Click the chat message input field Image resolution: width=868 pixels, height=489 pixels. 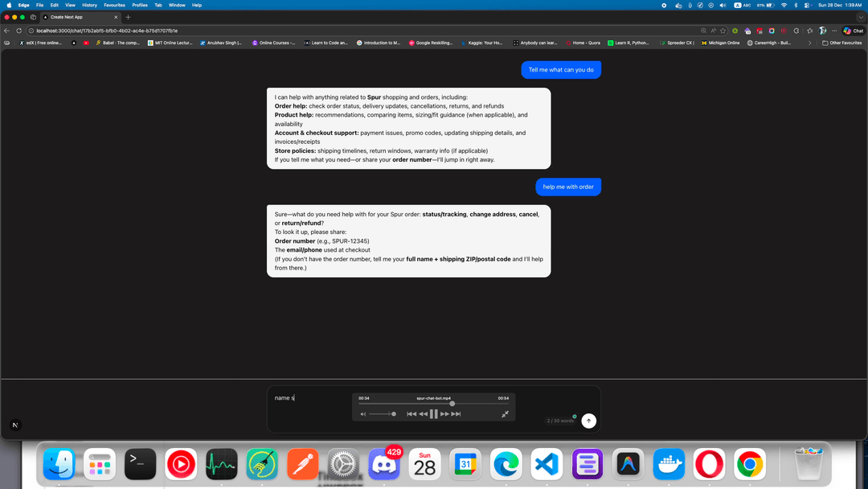(x=305, y=397)
